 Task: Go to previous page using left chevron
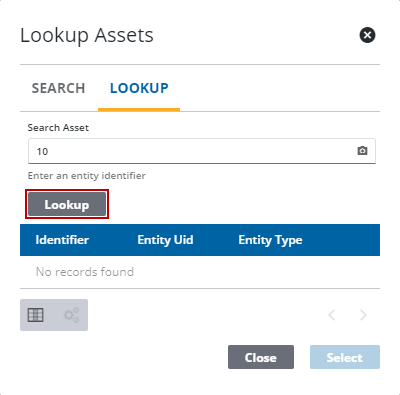pyautogui.click(x=332, y=315)
